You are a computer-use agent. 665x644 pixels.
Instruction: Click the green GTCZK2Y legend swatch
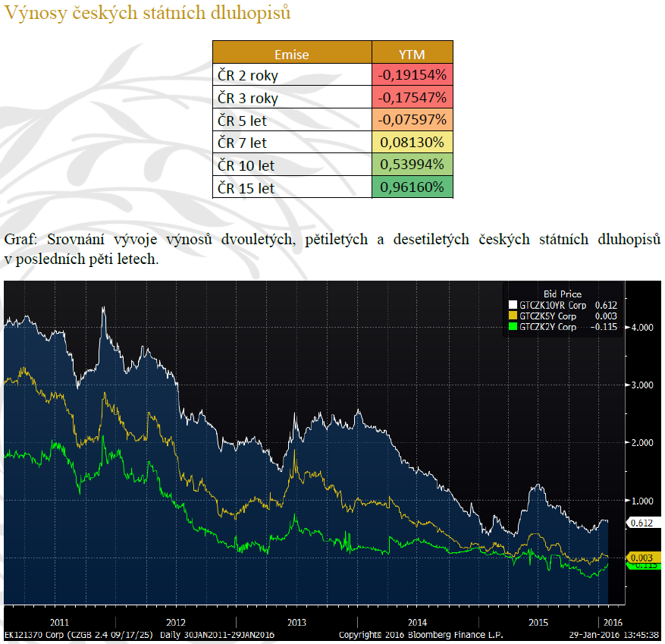[512, 327]
